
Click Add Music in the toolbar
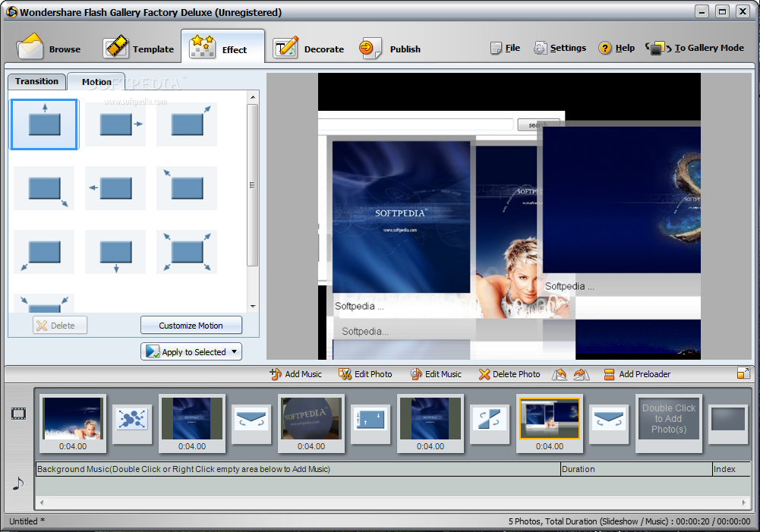coord(295,374)
